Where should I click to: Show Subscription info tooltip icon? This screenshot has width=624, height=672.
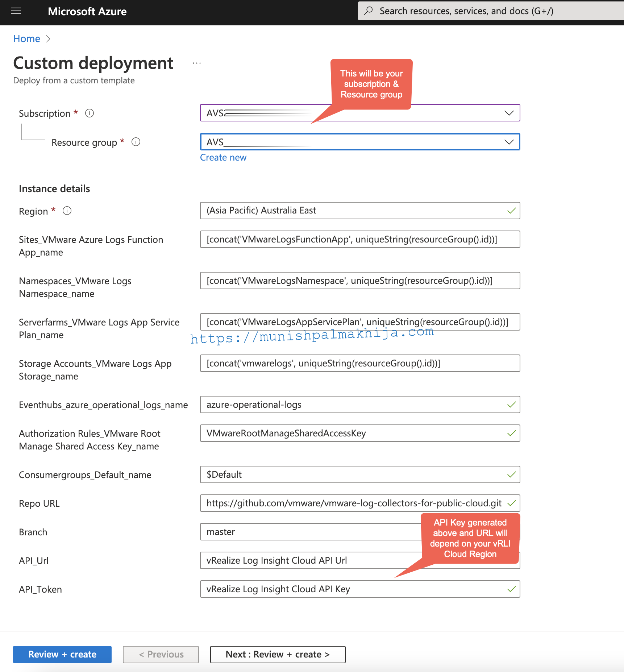click(x=90, y=113)
